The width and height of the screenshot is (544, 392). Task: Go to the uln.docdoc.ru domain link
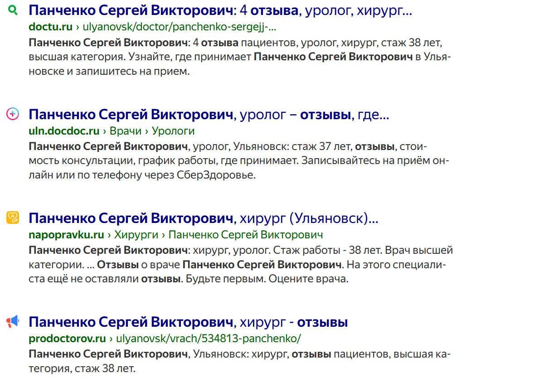[64, 131]
